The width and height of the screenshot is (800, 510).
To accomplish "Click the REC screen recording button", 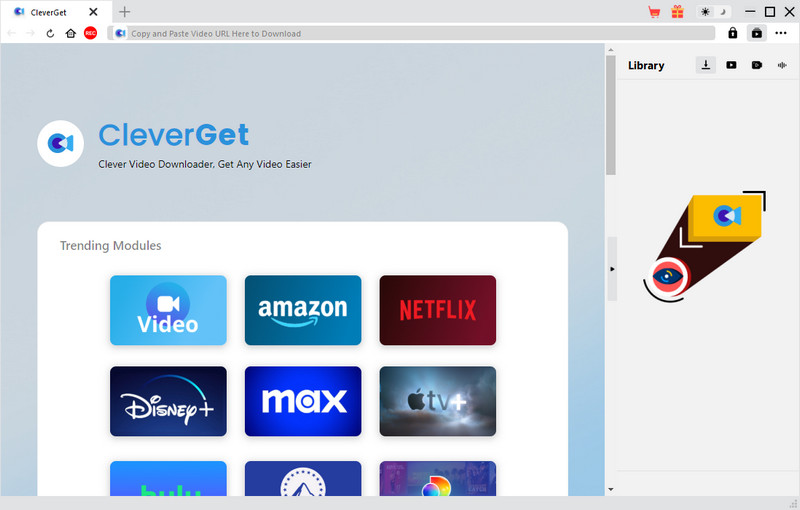I will click(x=90, y=33).
